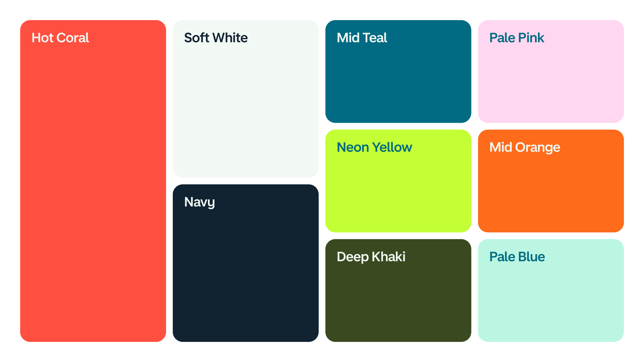Pick the Soft White swatch
The width and height of the screenshot is (644, 362).
(x=246, y=99)
